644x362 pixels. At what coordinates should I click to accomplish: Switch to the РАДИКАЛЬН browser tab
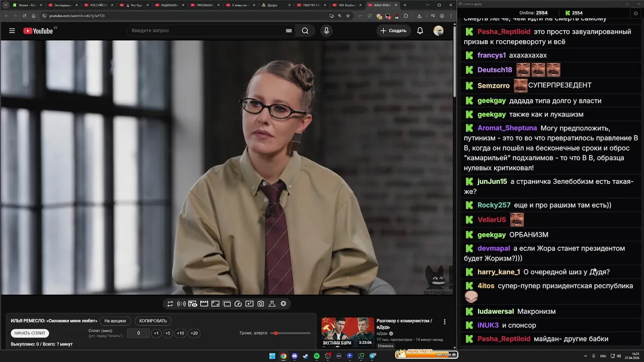(x=169, y=5)
